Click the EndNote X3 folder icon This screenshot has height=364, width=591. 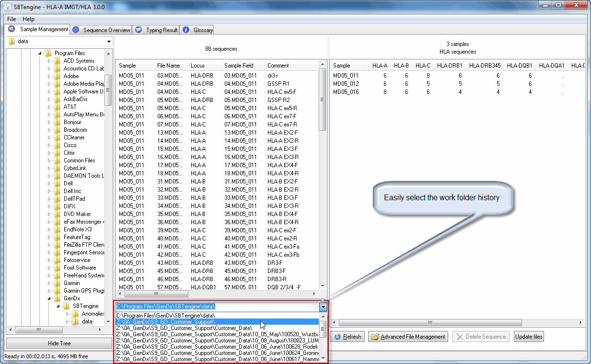pyautogui.click(x=57, y=229)
